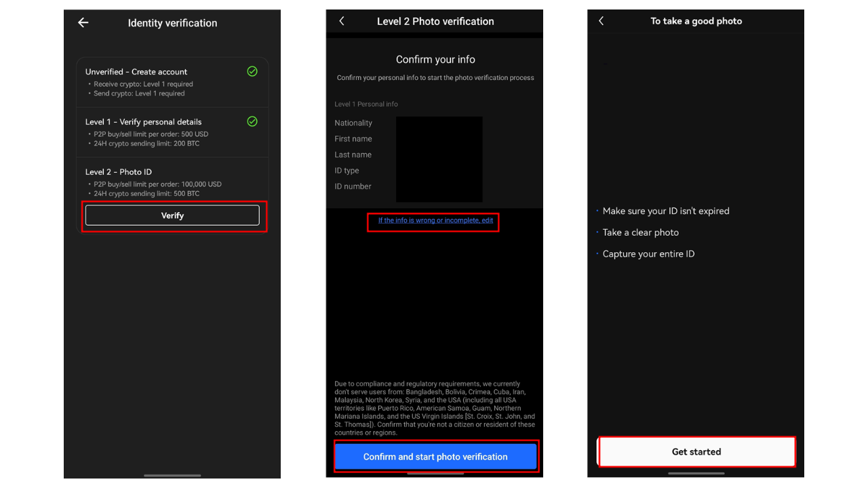Select Unverified - Create account heading
The width and height of the screenshot is (868, 488).
(136, 72)
